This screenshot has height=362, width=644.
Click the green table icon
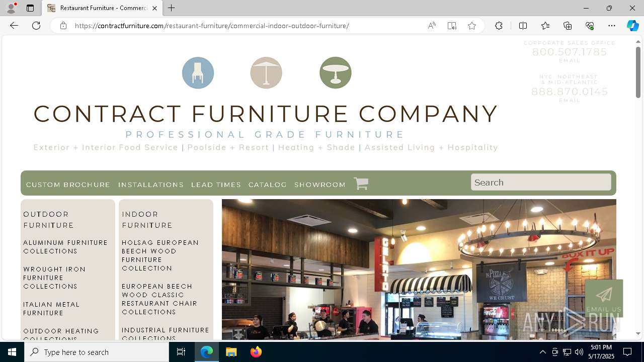[x=336, y=73]
